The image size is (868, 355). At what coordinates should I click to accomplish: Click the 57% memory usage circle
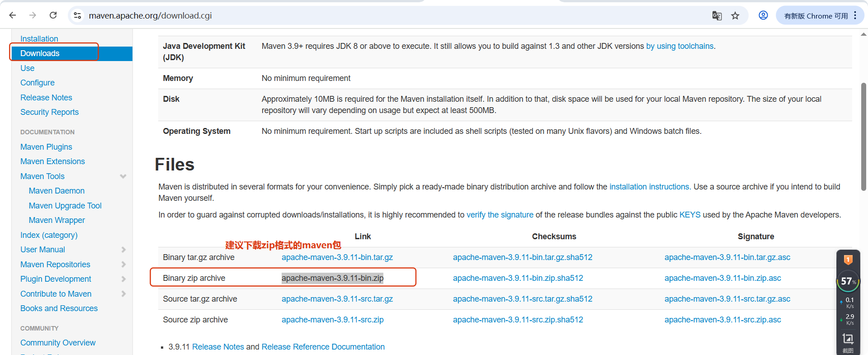point(848,281)
